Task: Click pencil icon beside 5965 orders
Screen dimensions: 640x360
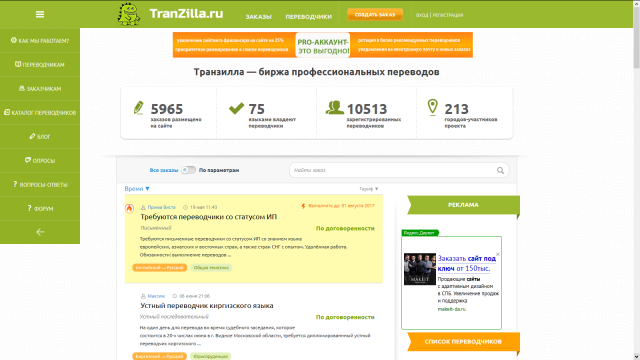Action: [139, 108]
